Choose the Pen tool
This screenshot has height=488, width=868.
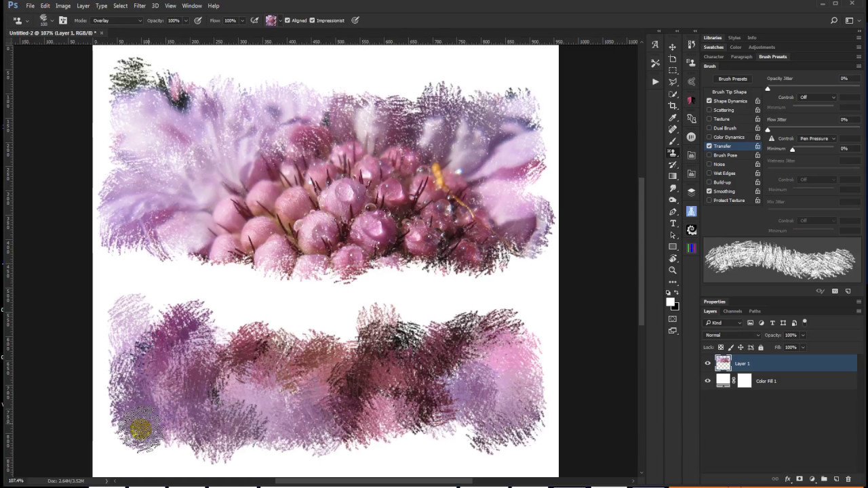(x=673, y=211)
